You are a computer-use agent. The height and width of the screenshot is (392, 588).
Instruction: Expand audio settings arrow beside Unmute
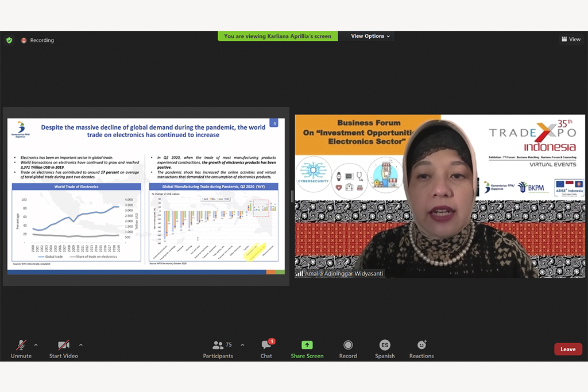[x=36, y=345]
